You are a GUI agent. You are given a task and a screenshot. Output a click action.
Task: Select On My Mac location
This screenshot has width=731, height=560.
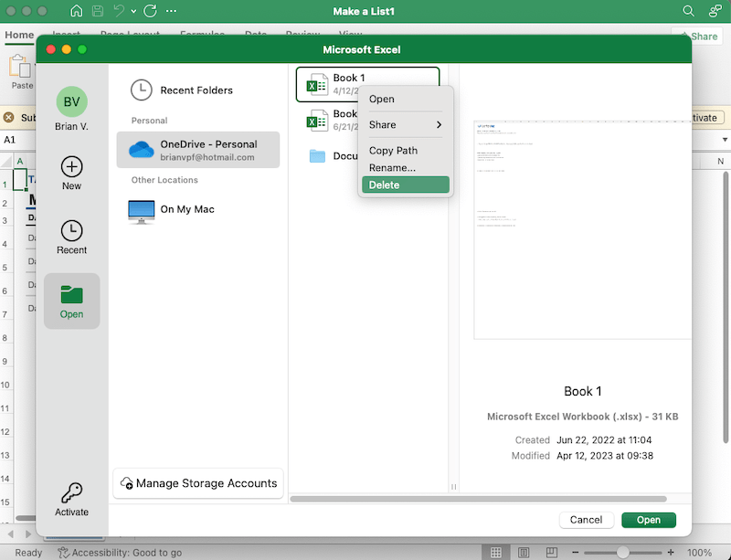(x=198, y=210)
